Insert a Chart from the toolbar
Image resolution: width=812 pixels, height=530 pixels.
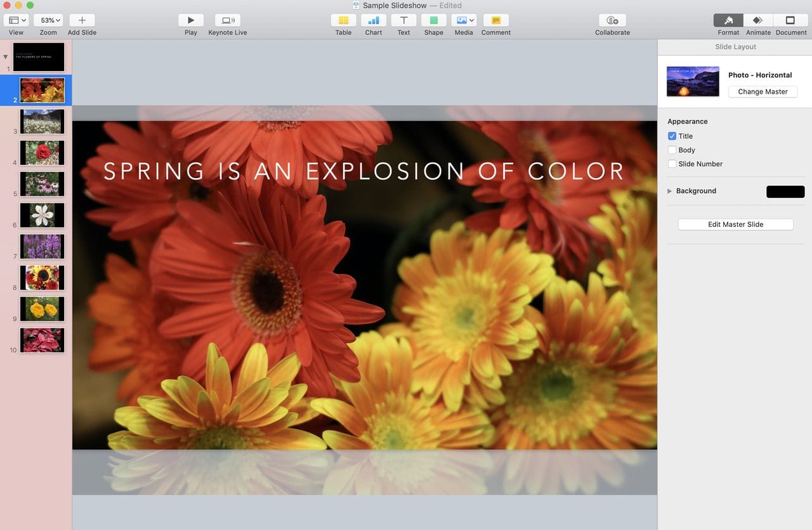(374, 20)
